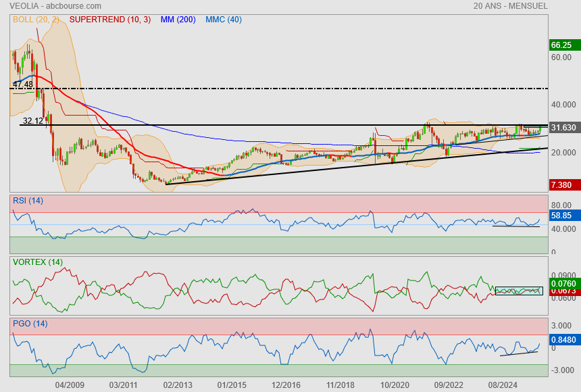Click the PGO value tag 0.8480
This screenshot has width=581, height=392.
(563, 340)
